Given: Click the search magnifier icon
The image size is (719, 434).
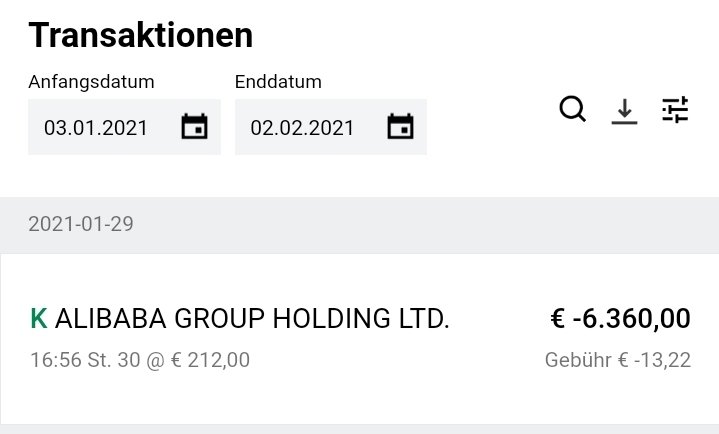Looking at the screenshot, I should coord(572,109).
